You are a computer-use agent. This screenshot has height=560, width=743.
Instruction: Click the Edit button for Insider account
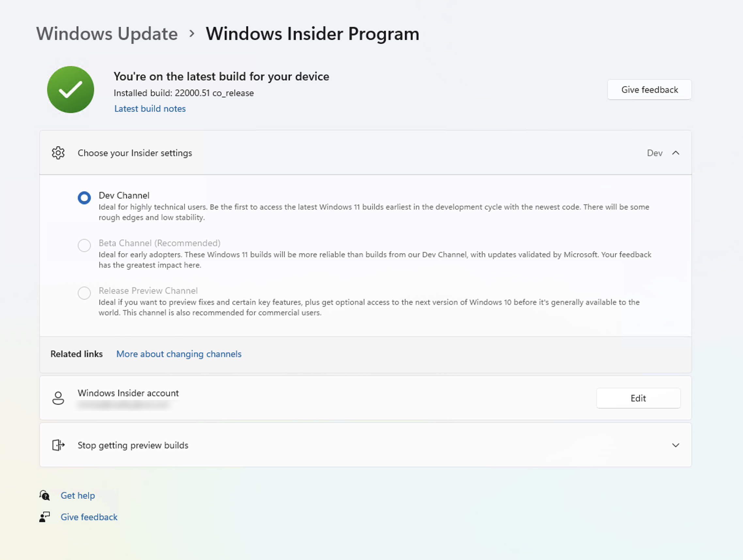click(x=638, y=398)
